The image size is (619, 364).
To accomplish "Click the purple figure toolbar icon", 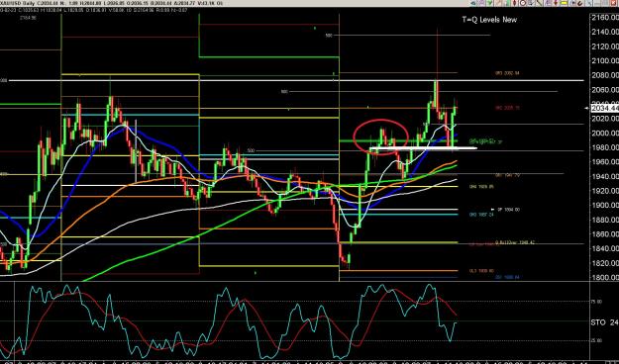I will (548, 3).
